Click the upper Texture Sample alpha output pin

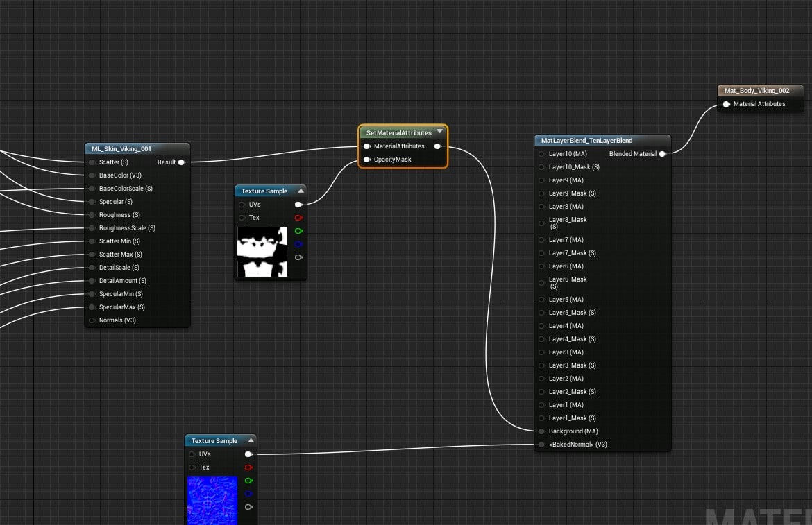pyautogui.click(x=299, y=257)
